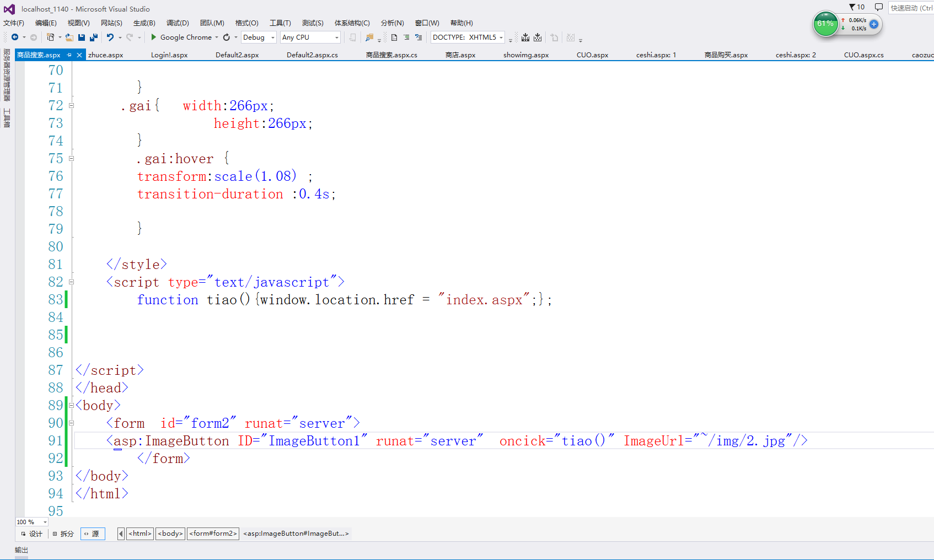Click the 快速启动 quick launch search box
This screenshot has height=560, width=934.
click(x=911, y=8)
